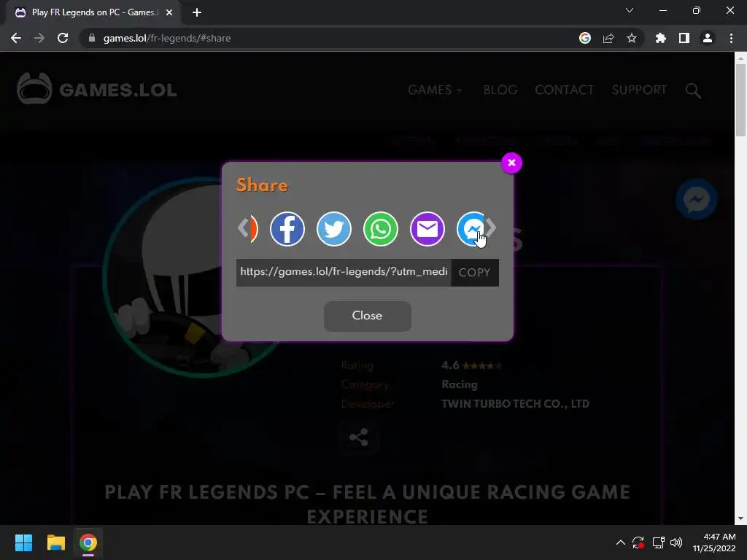The width and height of the screenshot is (747, 560).
Task: Click the 4.6 star rating
Action: pyautogui.click(x=471, y=365)
